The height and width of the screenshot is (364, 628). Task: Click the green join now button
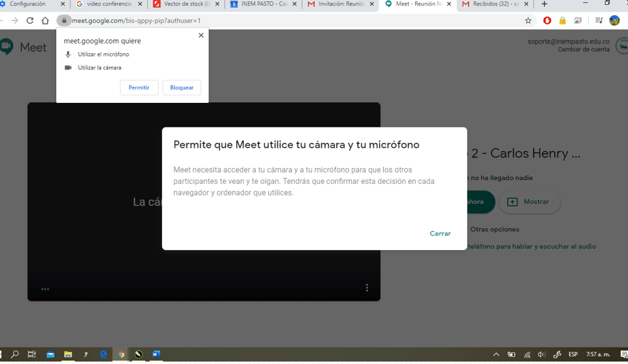coord(481,202)
